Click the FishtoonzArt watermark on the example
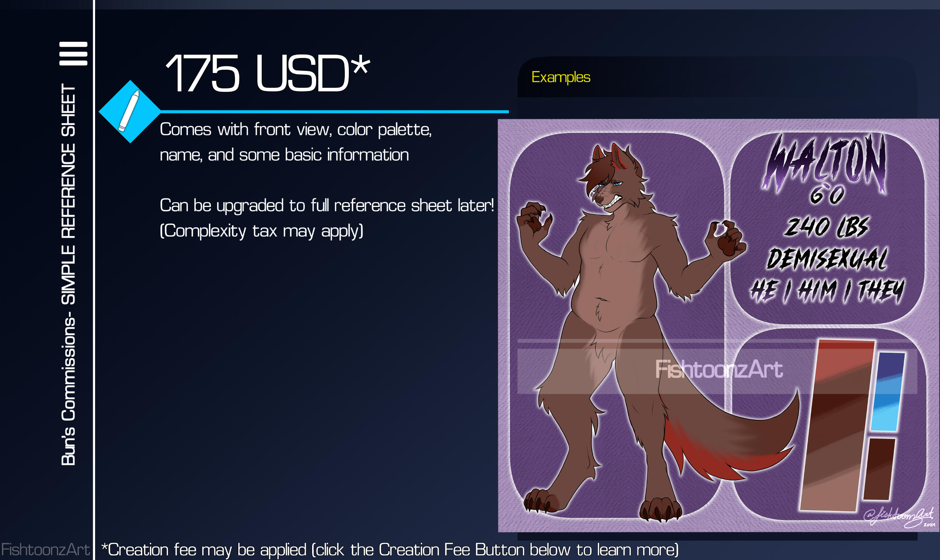 coord(719,369)
